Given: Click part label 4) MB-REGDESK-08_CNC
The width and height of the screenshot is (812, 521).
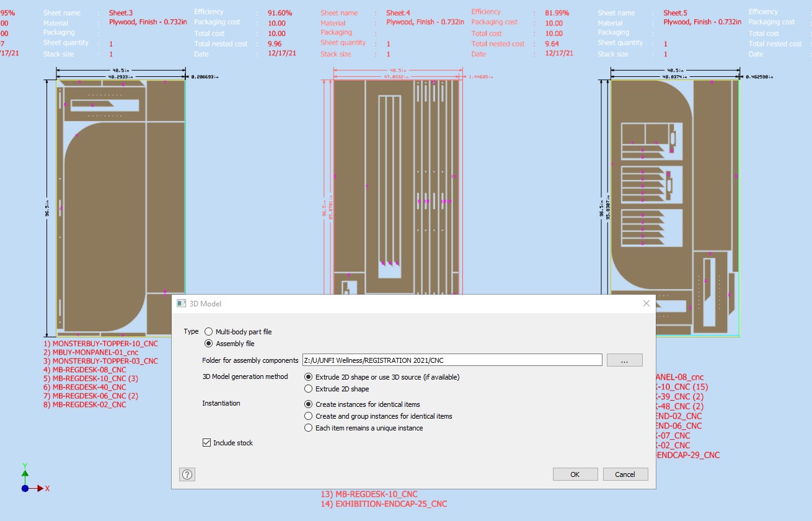Looking at the screenshot, I should 84,370.
